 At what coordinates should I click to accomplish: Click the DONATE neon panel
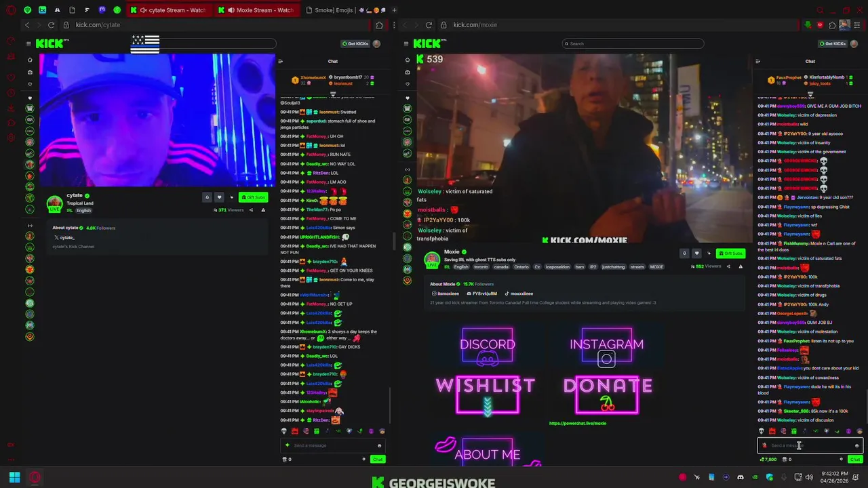pyautogui.click(x=608, y=394)
